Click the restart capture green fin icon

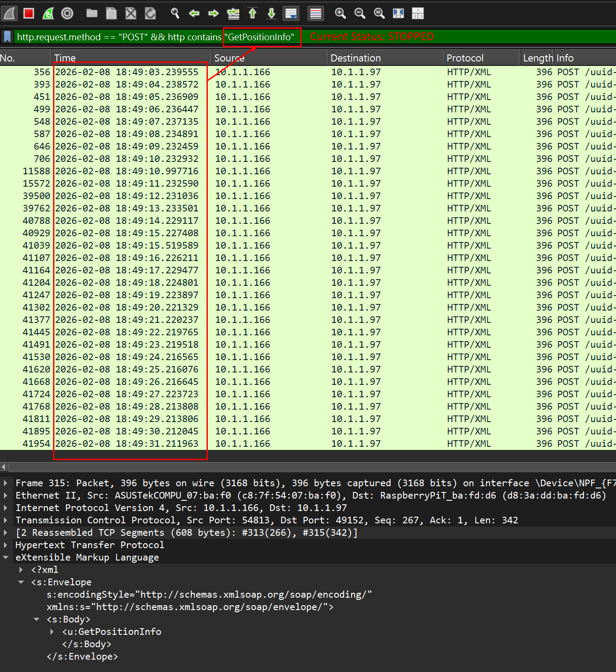coord(48,13)
